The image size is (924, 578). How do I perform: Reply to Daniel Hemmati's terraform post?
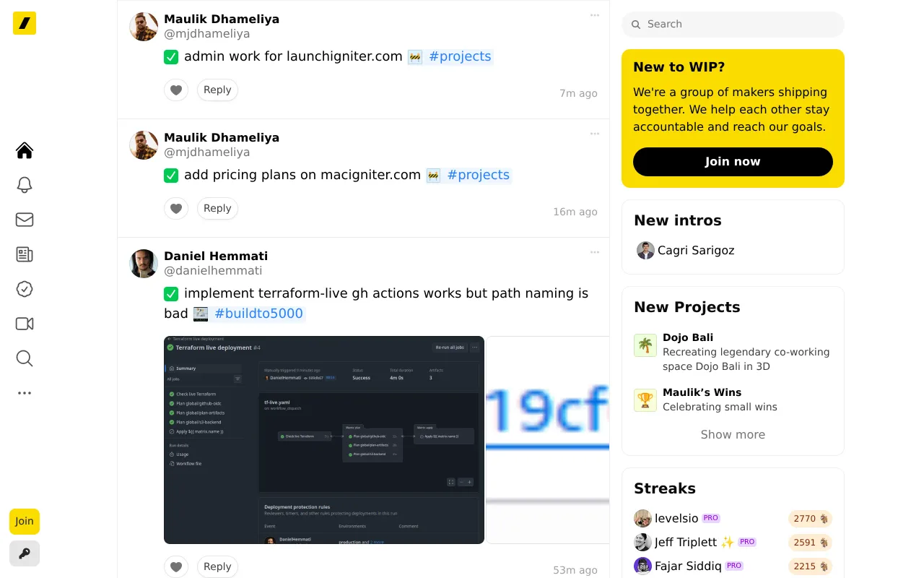pyautogui.click(x=217, y=567)
